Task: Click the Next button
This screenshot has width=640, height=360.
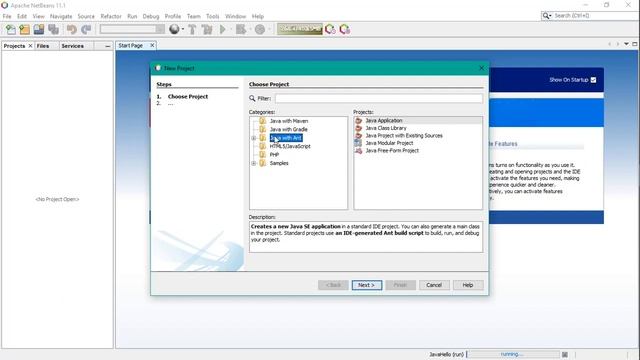Action: [x=367, y=285]
